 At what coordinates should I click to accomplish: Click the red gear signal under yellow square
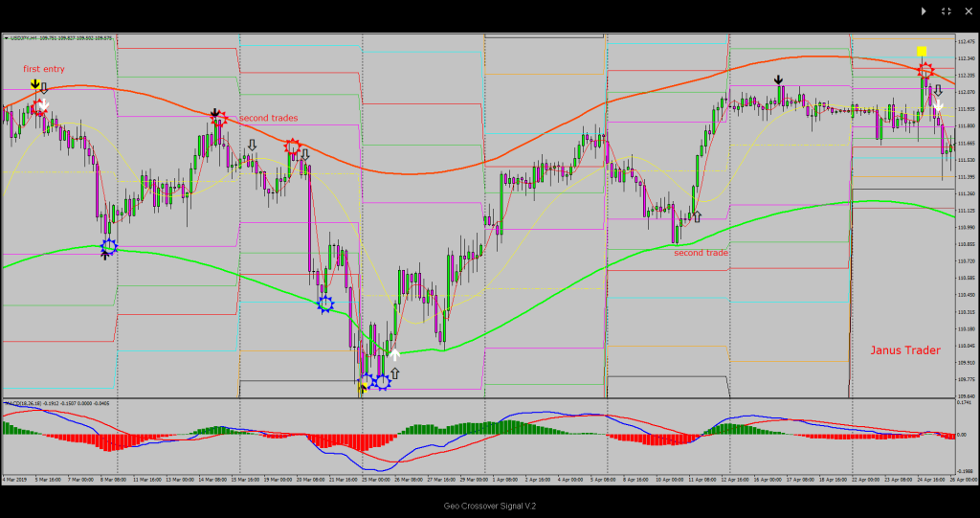click(x=925, y=71)
